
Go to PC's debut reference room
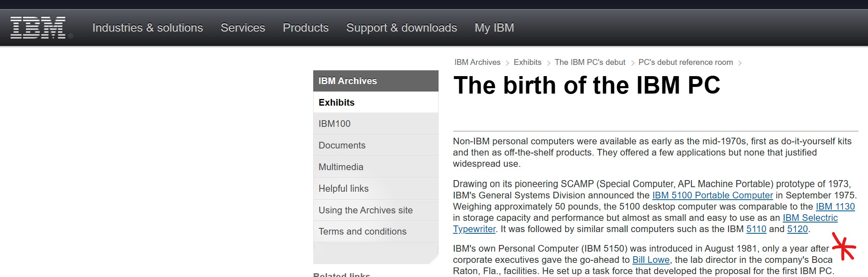coord(686,62)
